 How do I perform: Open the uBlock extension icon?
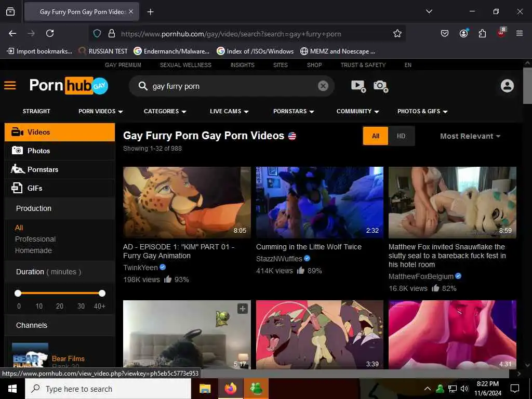point(501,33)
